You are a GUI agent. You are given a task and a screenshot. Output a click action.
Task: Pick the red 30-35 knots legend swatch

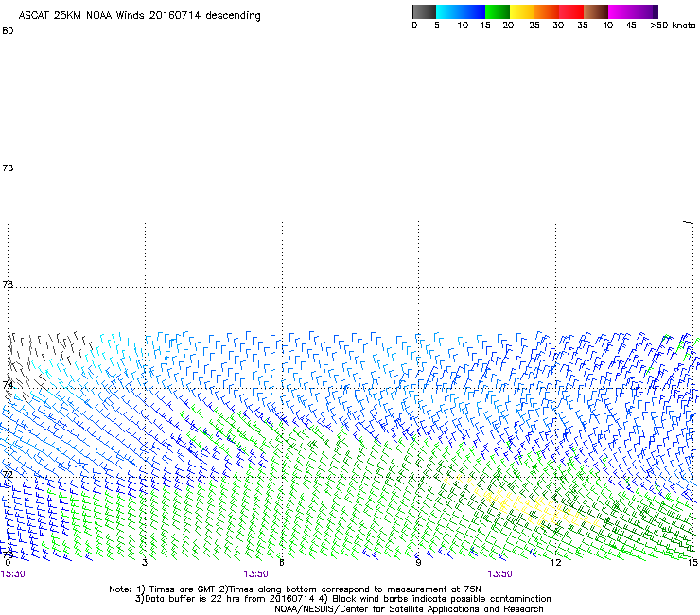pyautogui.click(x=571, y=11)
